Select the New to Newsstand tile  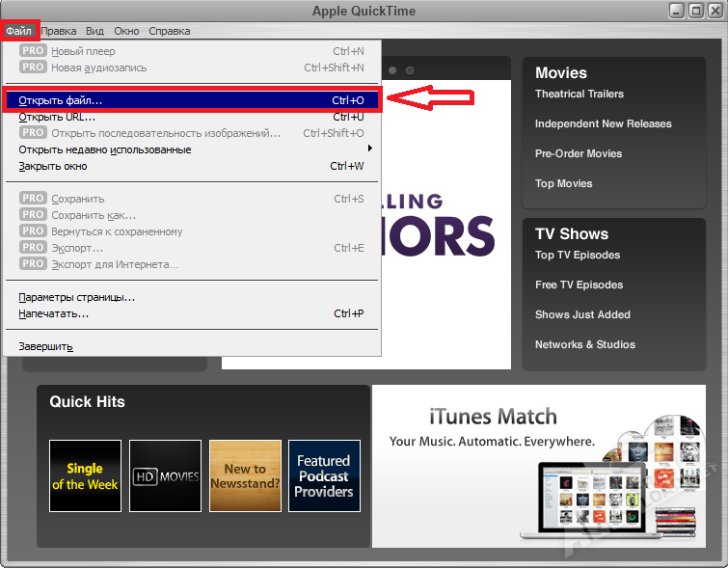coord(245,475)
